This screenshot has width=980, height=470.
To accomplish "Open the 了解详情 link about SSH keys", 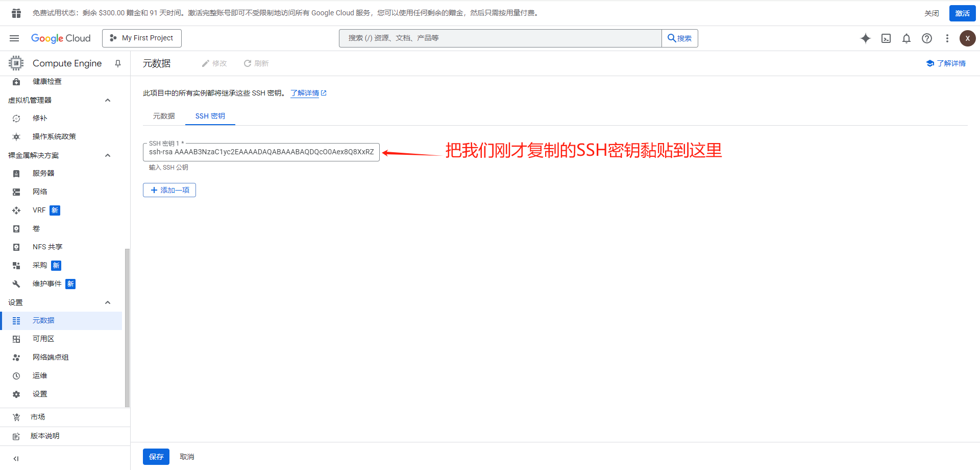I will click(308, 93).
